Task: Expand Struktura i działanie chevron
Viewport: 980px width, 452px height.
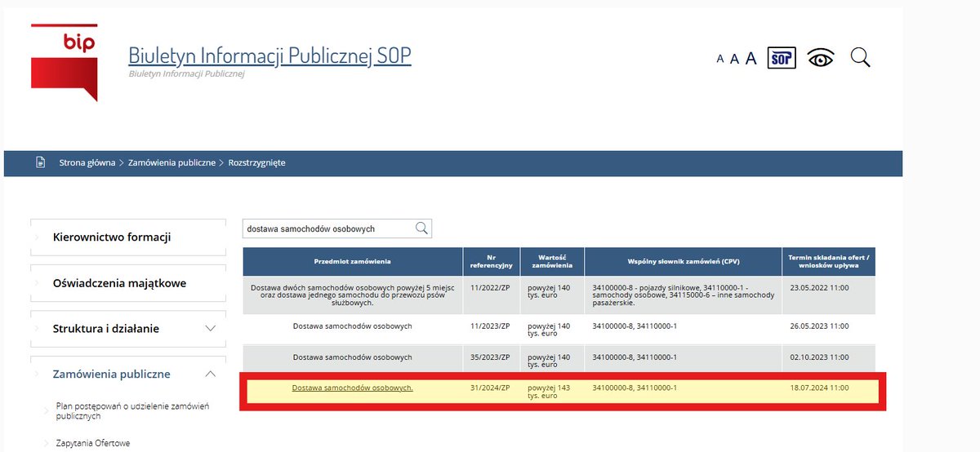Action: [210, 329]
